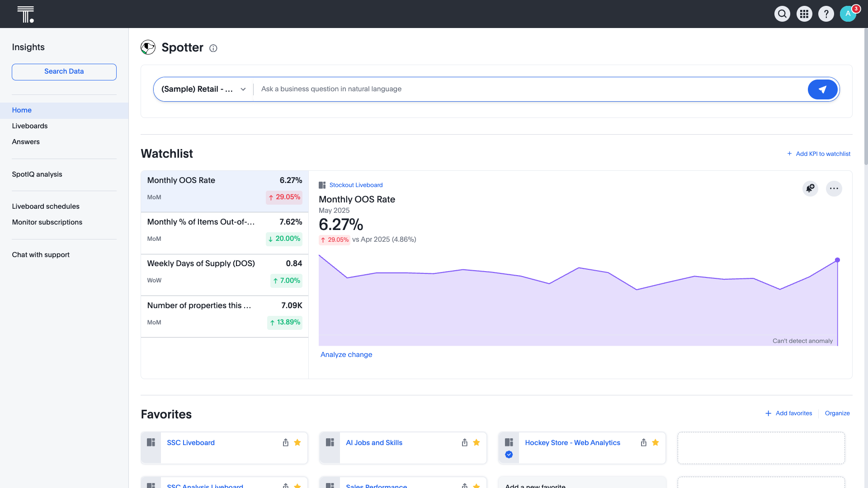Open SpotIQ analysis in sidebar
The height and width of the screenshot is (488, 868).
click(37, 174)
